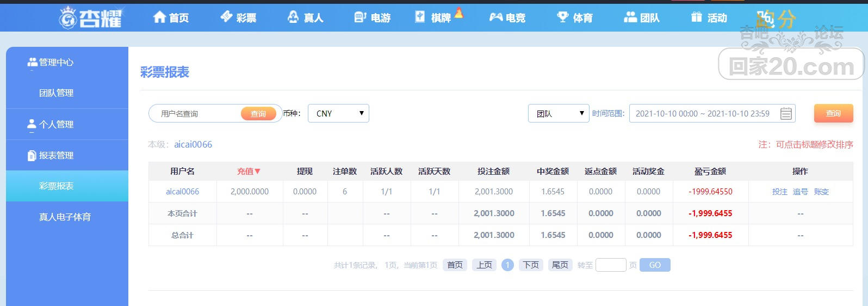Open the 体育 navigation item

[575, 17]
